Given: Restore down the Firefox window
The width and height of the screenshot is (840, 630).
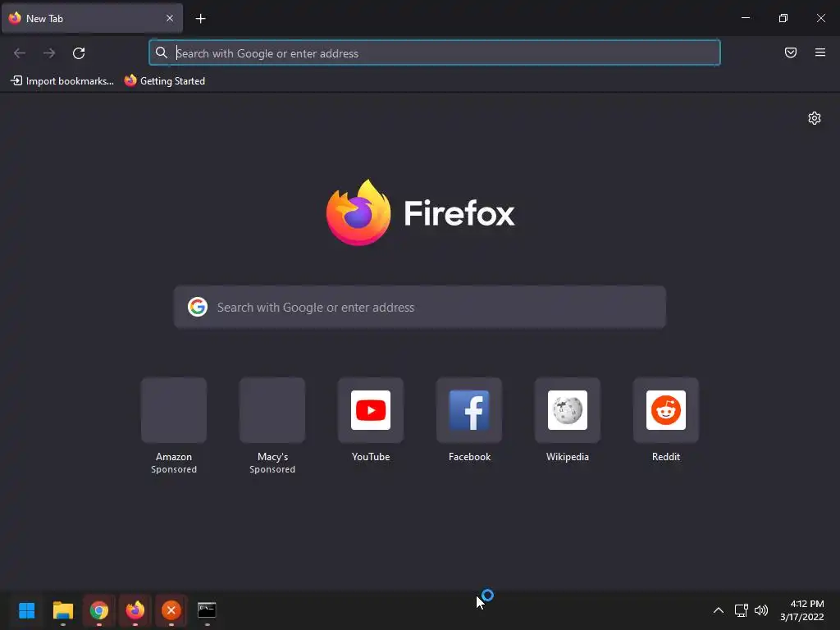Looking at the screenshot, I should pos(783,18).
